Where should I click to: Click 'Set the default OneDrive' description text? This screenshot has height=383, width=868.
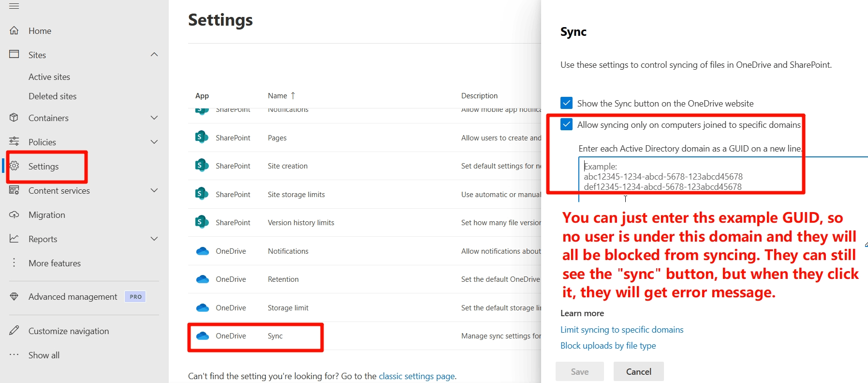click(x=500, y=279)
